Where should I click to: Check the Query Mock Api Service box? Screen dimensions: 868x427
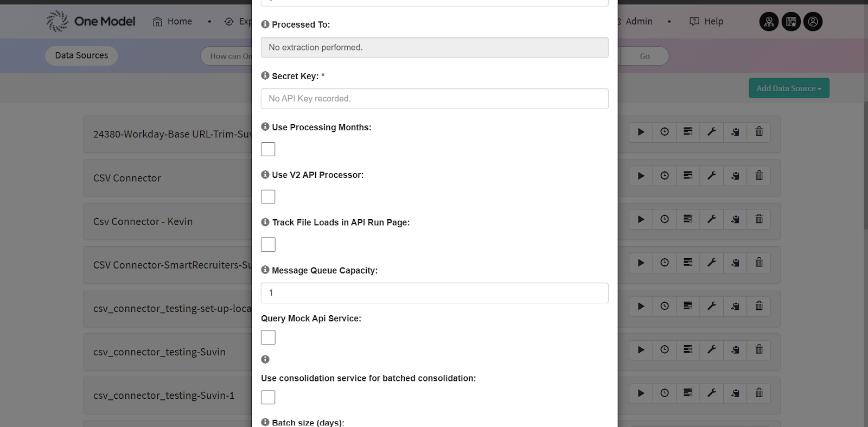coord(268,337)
